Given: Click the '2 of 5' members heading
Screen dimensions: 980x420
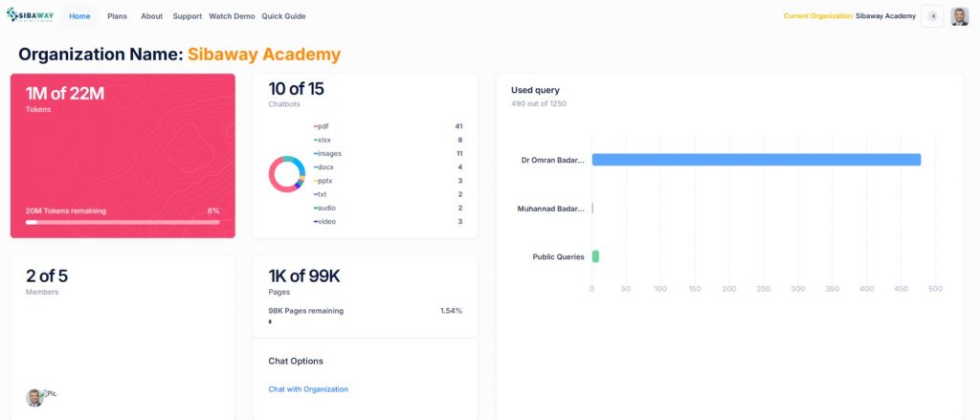Looking at the screenshot, I should point(47,276).
